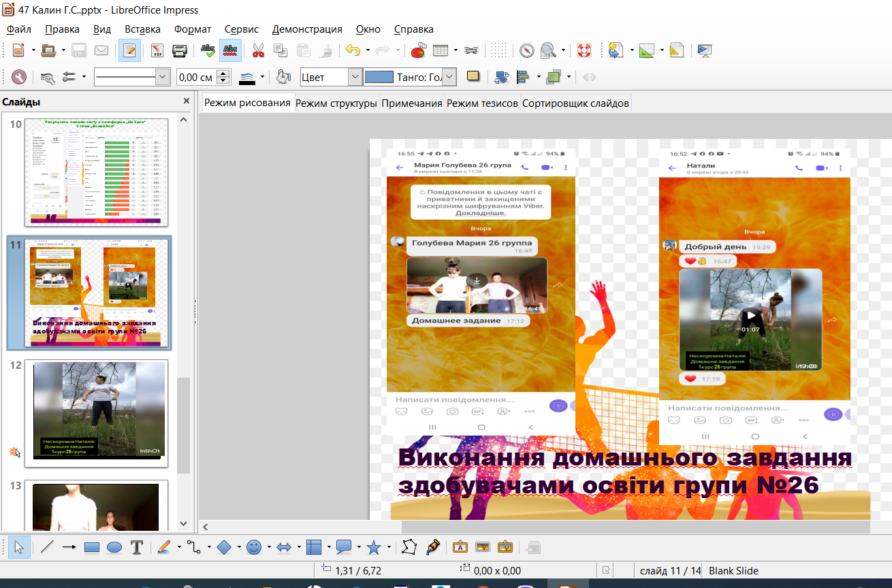The height and width of the screenshot is (588, 892).
Task: Toggle automatic spell checking
Action: pos(230,50)
